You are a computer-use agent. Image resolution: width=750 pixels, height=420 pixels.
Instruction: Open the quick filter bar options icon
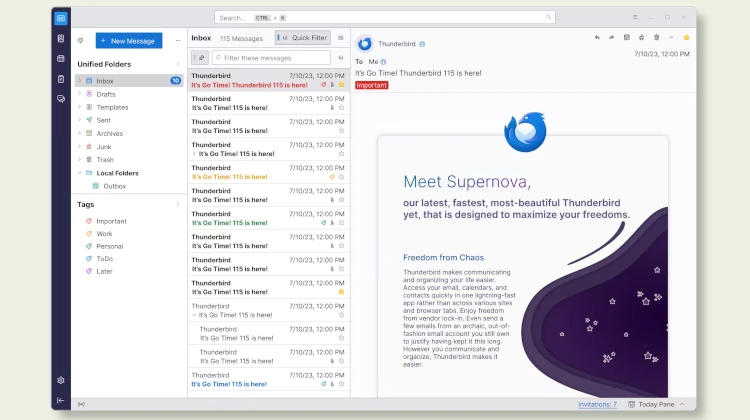(341, 58)
